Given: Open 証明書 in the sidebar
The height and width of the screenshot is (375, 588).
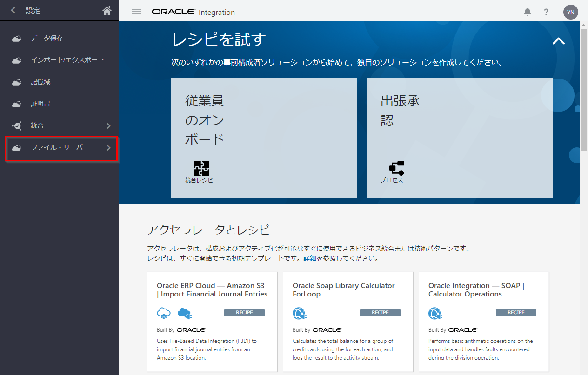Looking at the screenshot, I should 40,104.
